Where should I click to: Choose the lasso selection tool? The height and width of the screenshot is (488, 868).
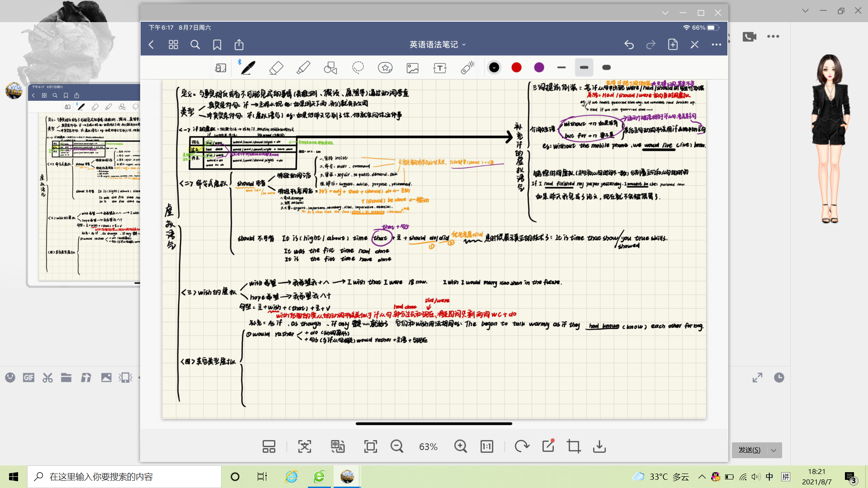click(358, 68)
